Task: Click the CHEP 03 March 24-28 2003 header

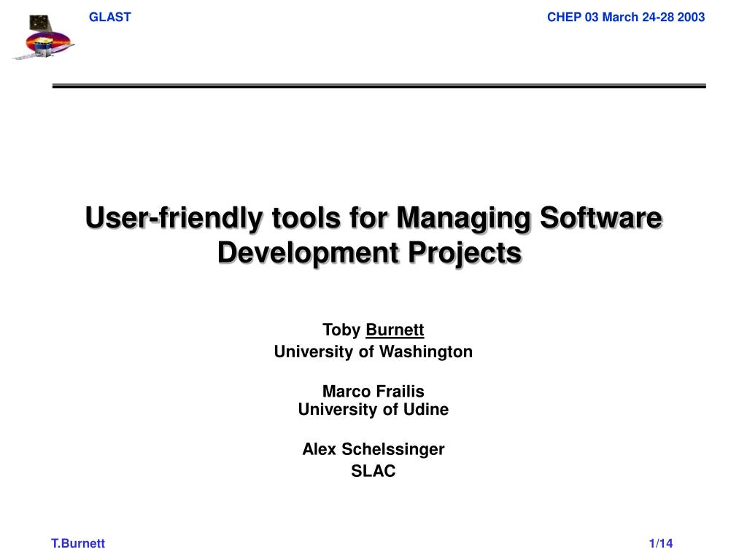Action: coord(625,17)
